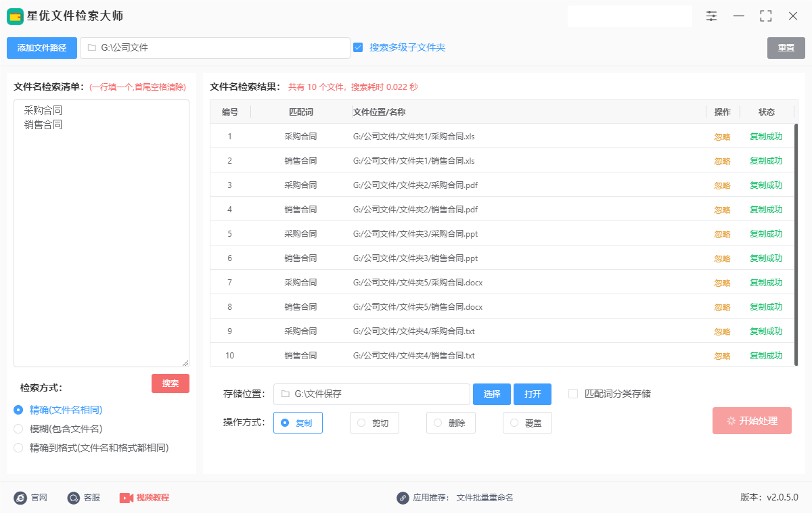Screen dimensions: 812x514
Task: Click 复制成功 status in row 1
Action: [766, 137]
